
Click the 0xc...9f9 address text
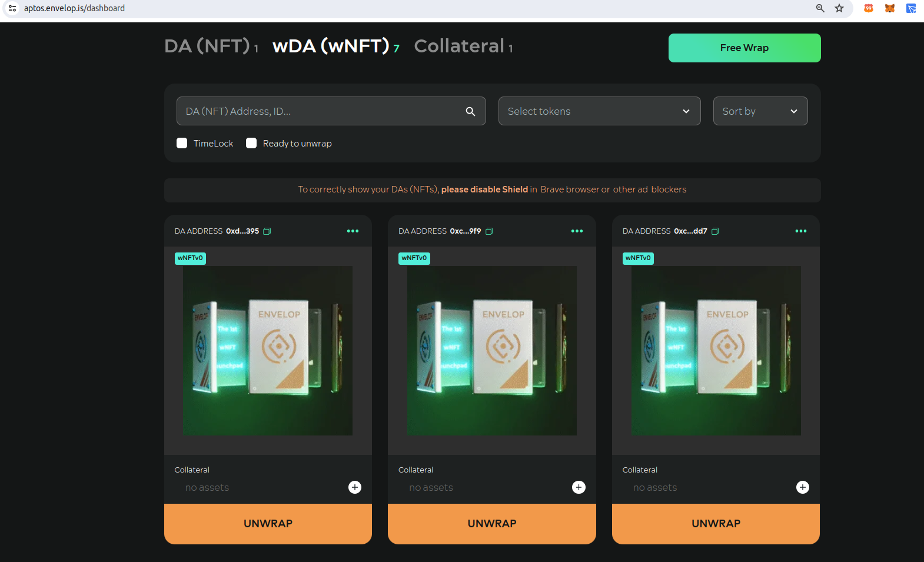466,231
